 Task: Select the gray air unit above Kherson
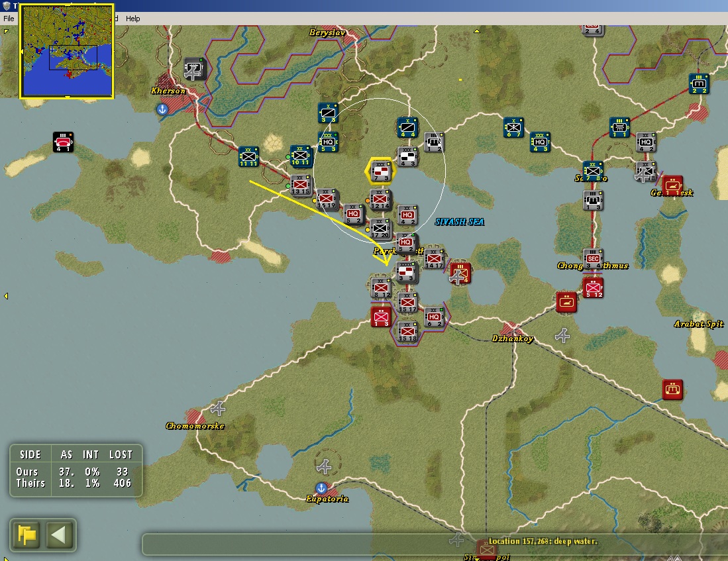(194, 69)
